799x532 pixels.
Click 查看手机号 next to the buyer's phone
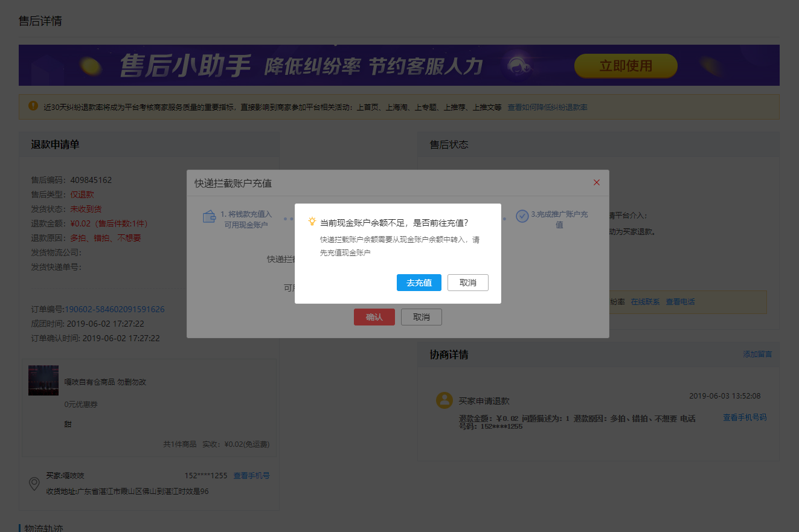(x=251, y=476)
